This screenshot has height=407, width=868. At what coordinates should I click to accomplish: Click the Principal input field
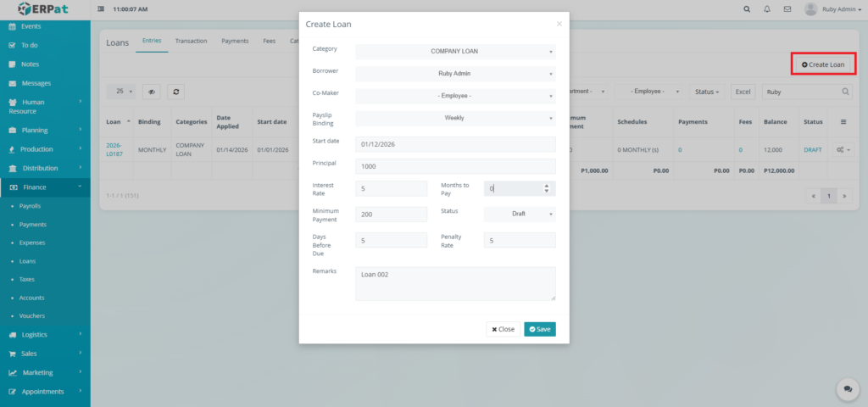455,166
